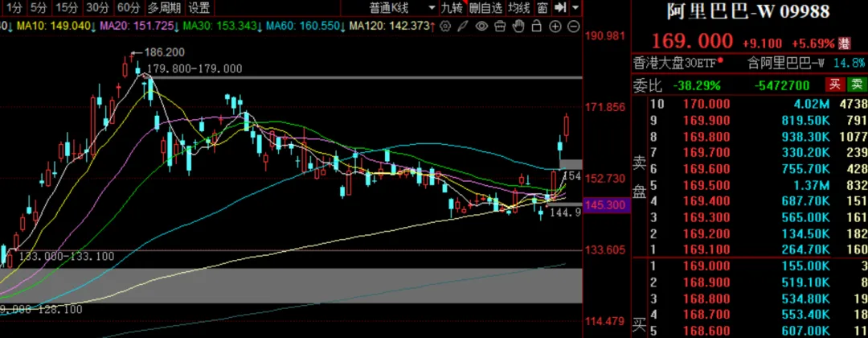868x338 pixels.
Task: Switch to the 60分 period tab
Action: [x=128, y=8]
